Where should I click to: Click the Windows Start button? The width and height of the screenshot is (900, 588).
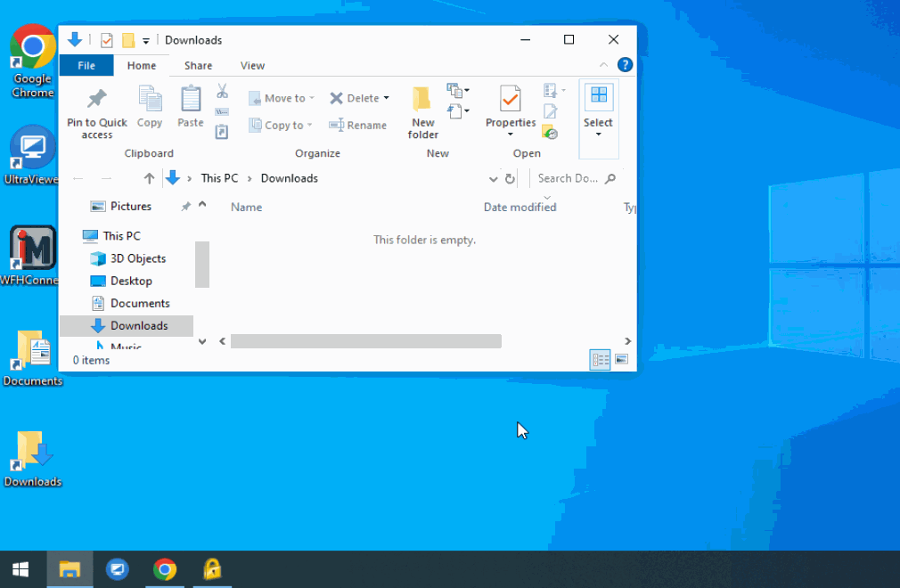pyautogui.click(x=20, y=569)
